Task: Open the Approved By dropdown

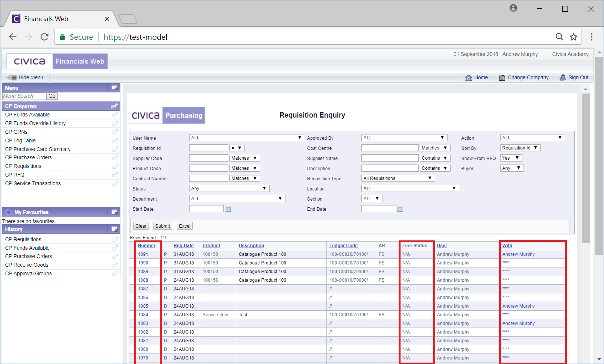Action: click(x=404, y=138)
